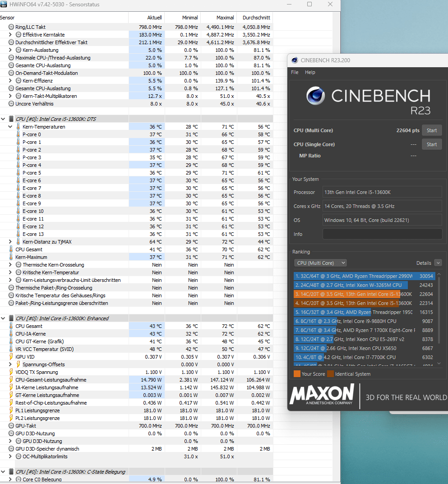This screenshot has height=484, width=448.
Task: Click the chip icon of the C-State Belegung header
Action: 11,472
